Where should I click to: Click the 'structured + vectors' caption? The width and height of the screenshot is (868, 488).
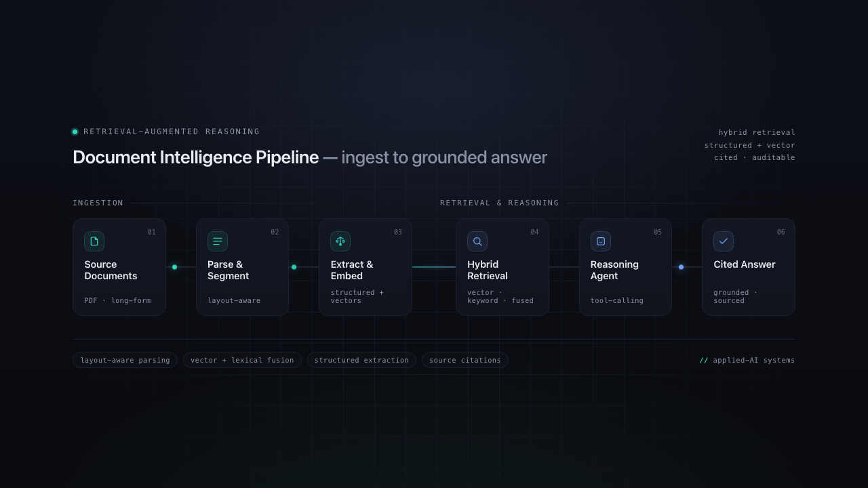point(357,296)
